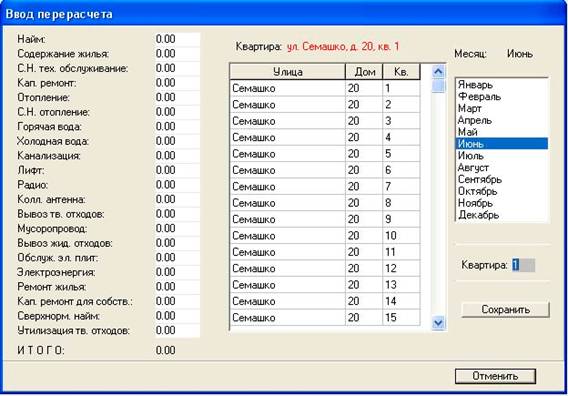Select Август in the month list
Viewport: 568px width, 396px height.
501,168
